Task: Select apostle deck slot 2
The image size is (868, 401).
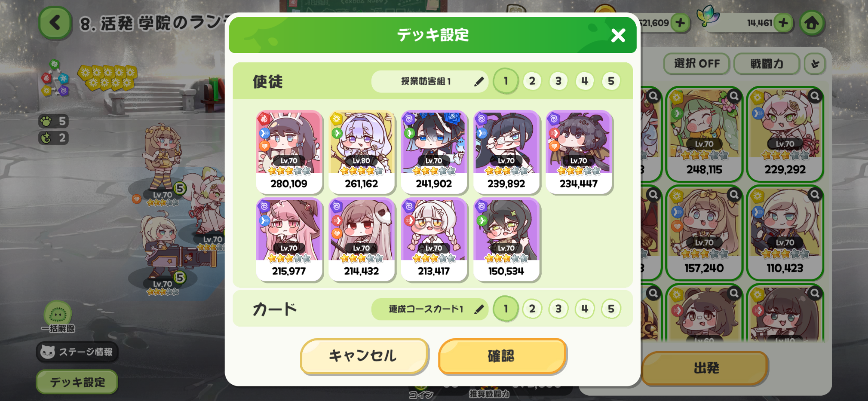Action: [532, 81]
